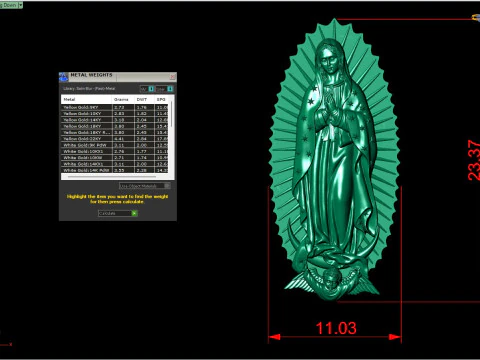
Task: Select the White Gold:14K PdW row
Action: [115, 170]
